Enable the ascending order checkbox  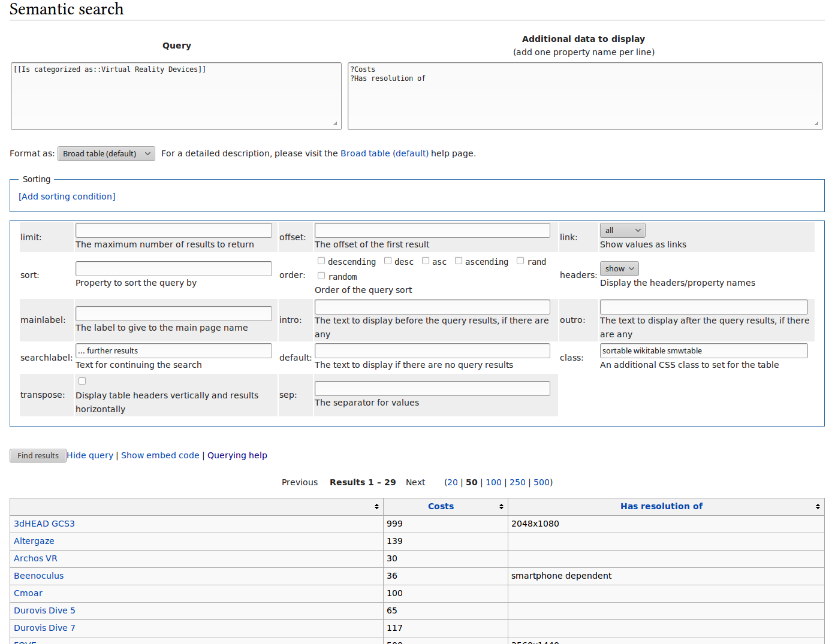pyautogui.click(x=459, y=261)
